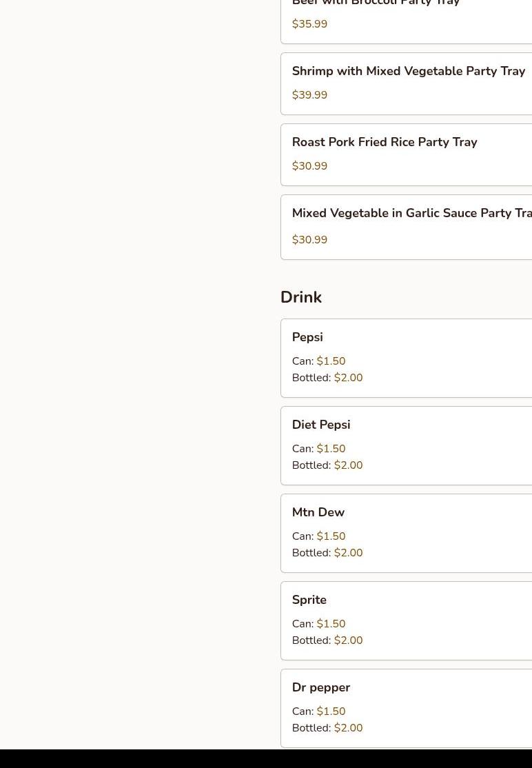Click the Pepsi Bottled $2.00 price
Screen dimensions: 532x768
click(348, 378)
